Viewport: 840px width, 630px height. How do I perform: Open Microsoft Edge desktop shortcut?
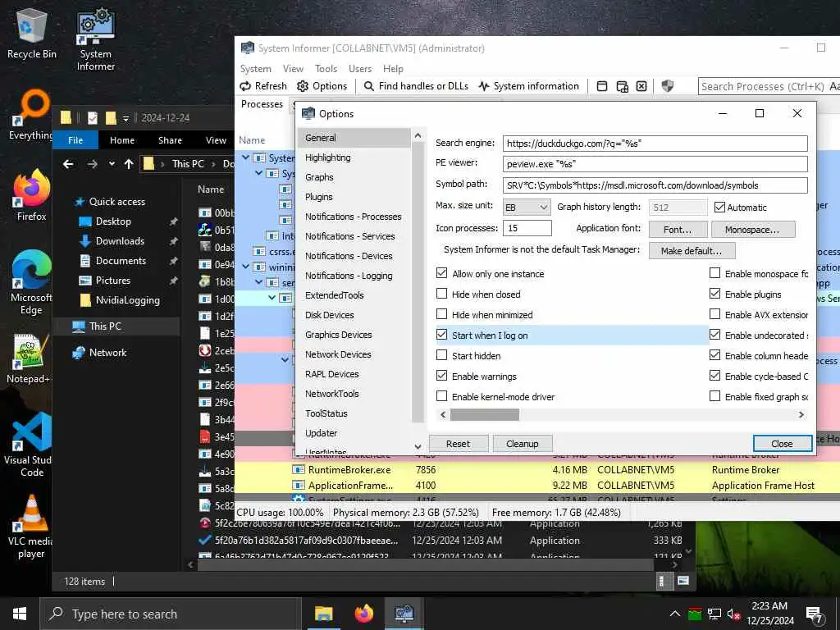(x=31, y=282)
